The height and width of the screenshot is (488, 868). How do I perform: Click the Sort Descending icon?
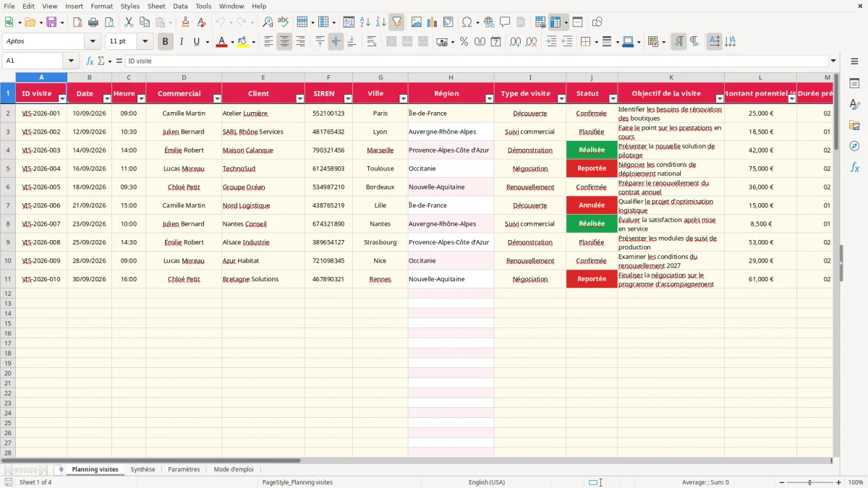pyautogui.click(x=381, y=22)
